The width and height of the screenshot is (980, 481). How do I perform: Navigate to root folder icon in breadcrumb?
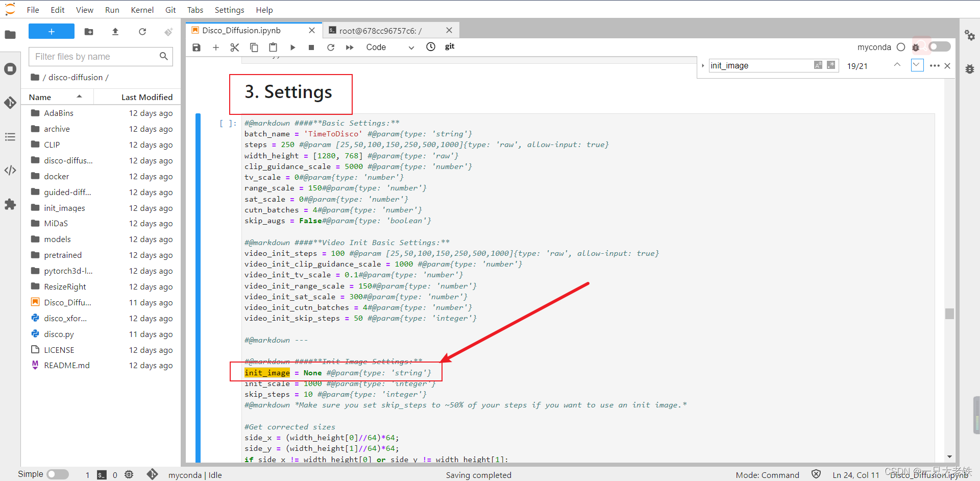pyautogui.click(x=35, y=77)
